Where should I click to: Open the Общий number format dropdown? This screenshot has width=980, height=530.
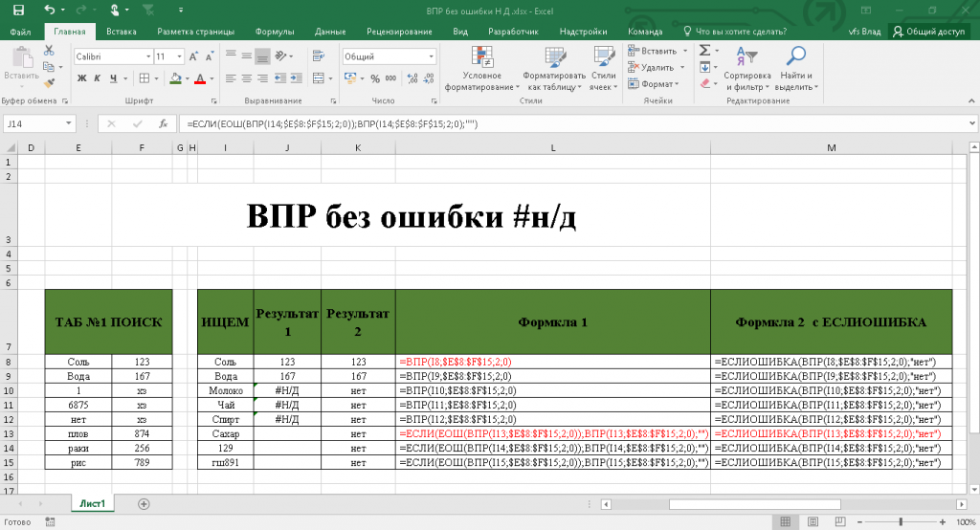pos(431,56)
